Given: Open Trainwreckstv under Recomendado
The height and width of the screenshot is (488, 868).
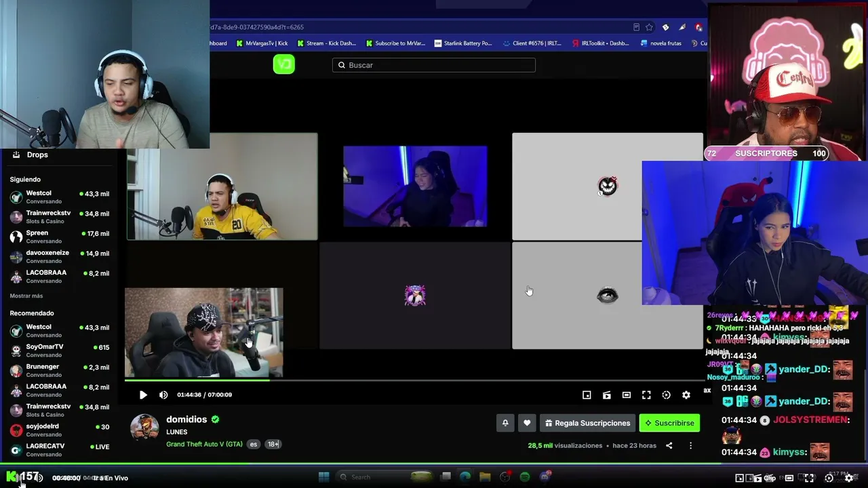Looking at the screenshot, I should tap(60, 410).
